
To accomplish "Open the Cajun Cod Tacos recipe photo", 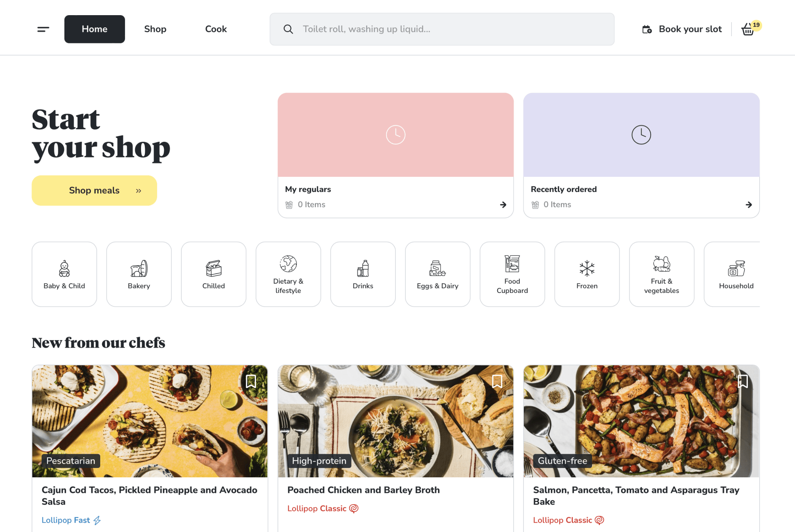I will [150, 421].
